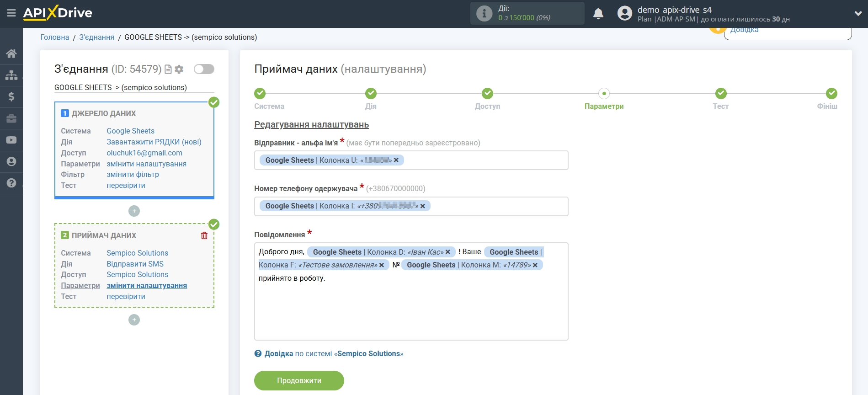The image size is (868, 395).
Task: Remove the Колонка D tag from message
Action: click(448, 252)
